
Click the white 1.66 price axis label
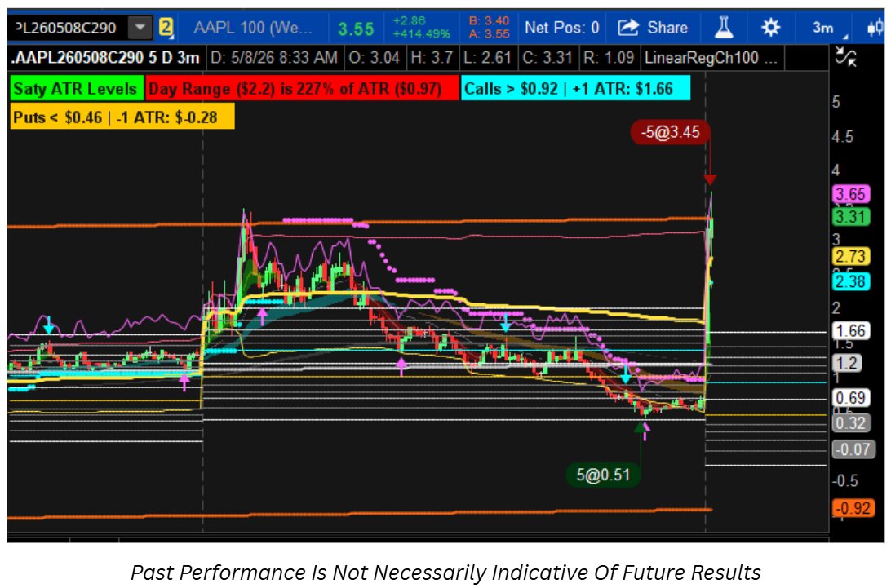pos(851,330)
